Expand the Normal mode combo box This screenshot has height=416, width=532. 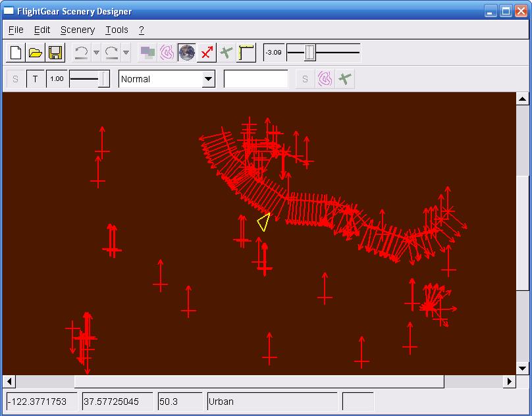click(x=208, y=79)
